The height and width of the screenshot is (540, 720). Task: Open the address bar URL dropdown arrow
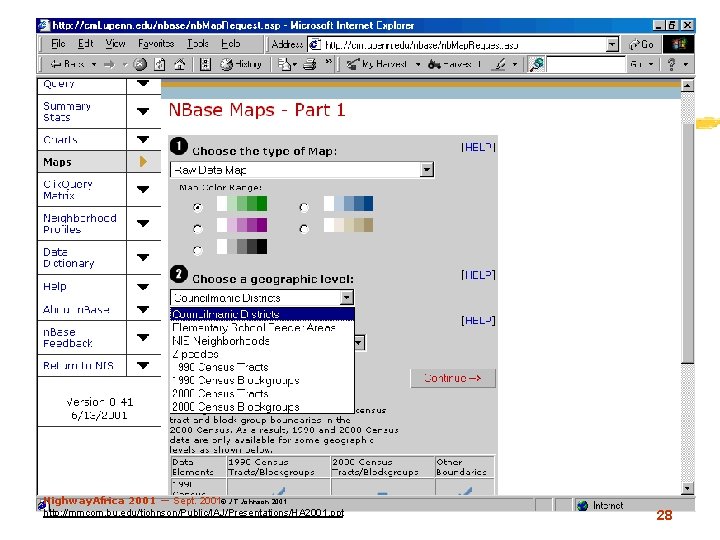point(612,45)
